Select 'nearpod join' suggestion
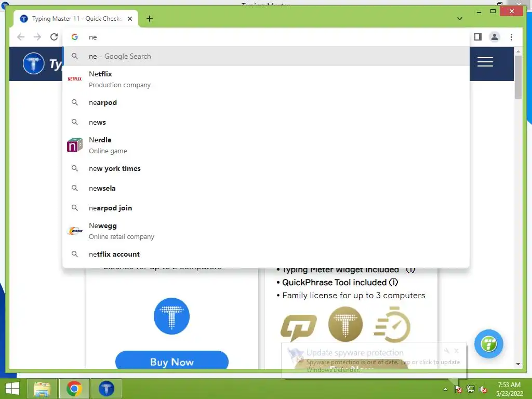 click(x=266, y=208)
